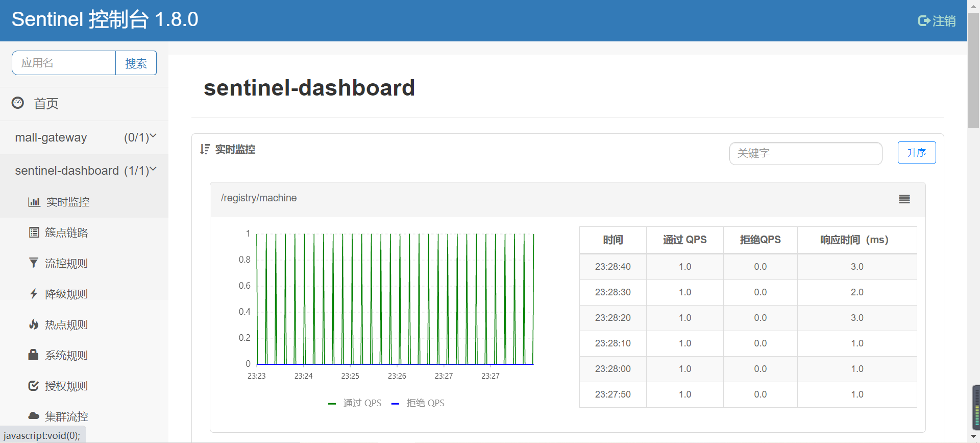Viewport: 980px width, 443px height.
Task: Click the 首页 dashboard icon
Action: point(18,103)
